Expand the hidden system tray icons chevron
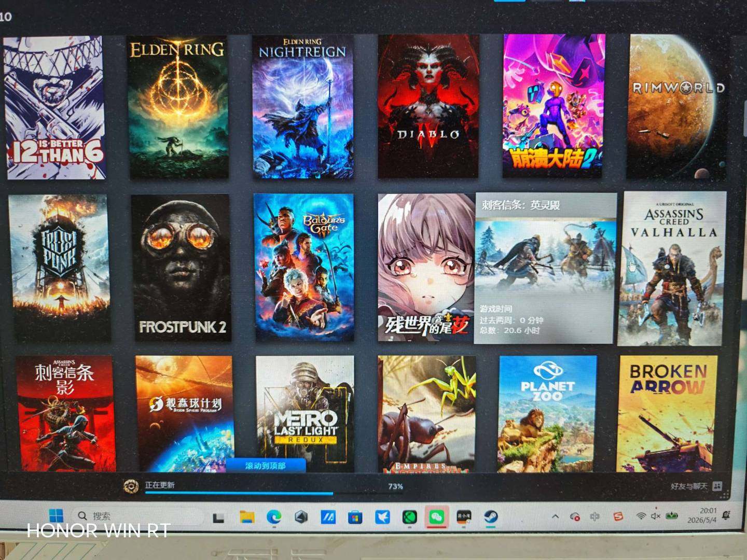This screenshot has width=747, height=560. [x=555, y=517]
